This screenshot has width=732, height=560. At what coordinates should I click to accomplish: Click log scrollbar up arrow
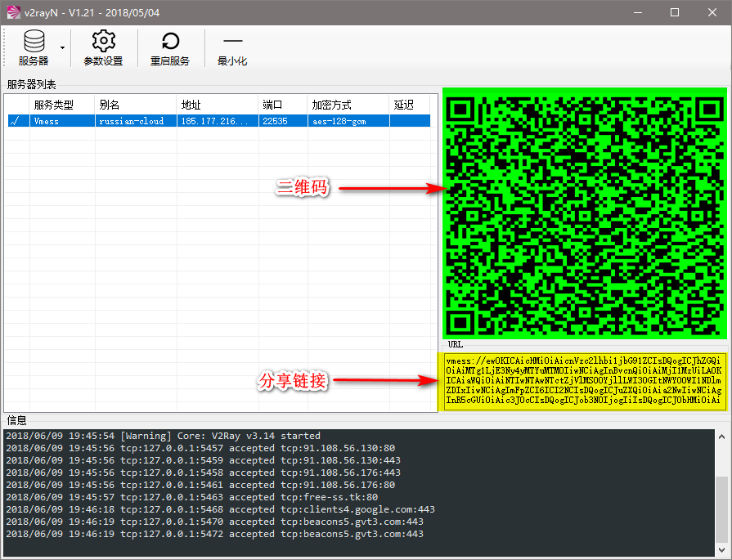tap(721, 437)
